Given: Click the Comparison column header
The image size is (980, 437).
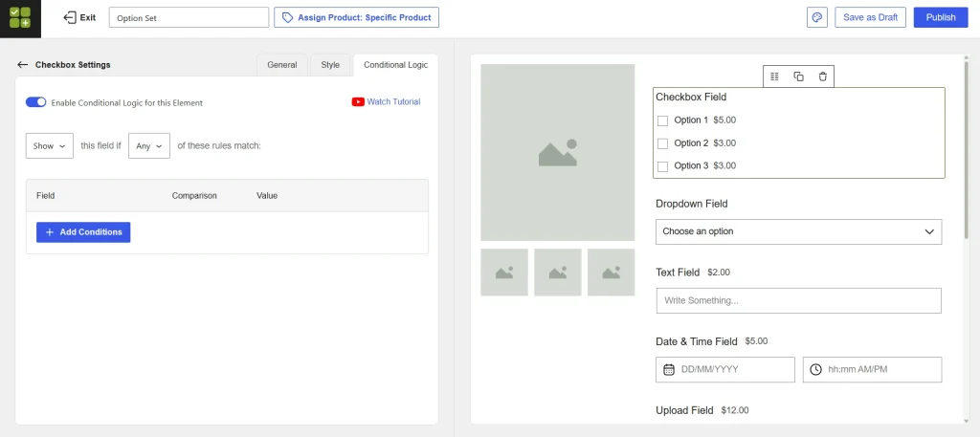Looking at the screenshot, I should [x=194, y=196].
